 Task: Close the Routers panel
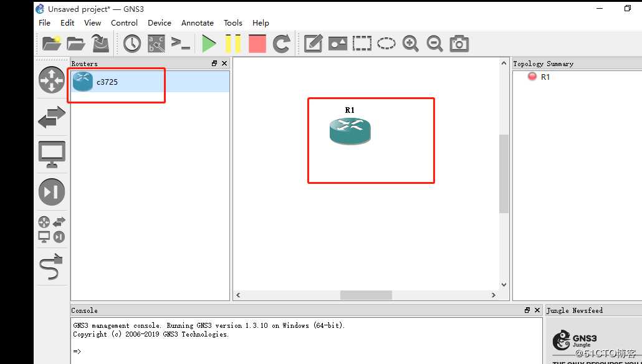(224, 64)
